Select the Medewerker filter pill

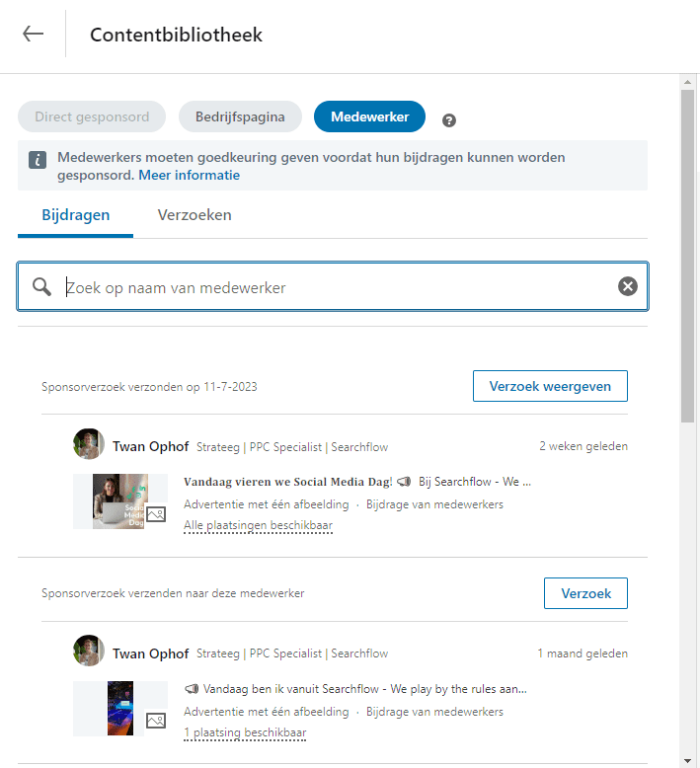tap(370, 116)
